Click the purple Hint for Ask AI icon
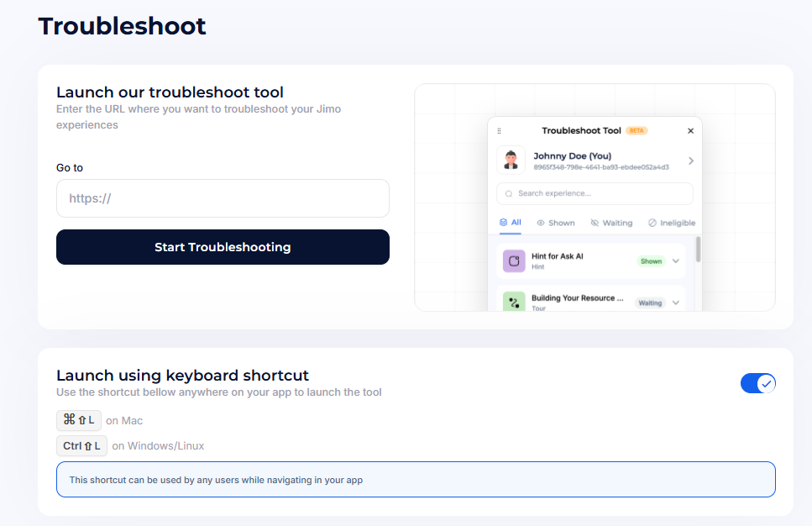The width and height of the screenshot is (812, 526). tap(514, 261)
